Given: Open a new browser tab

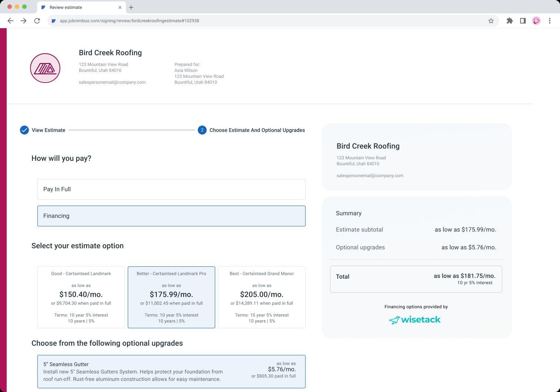Looking at the screenshot, I should (x=131, y=7).
